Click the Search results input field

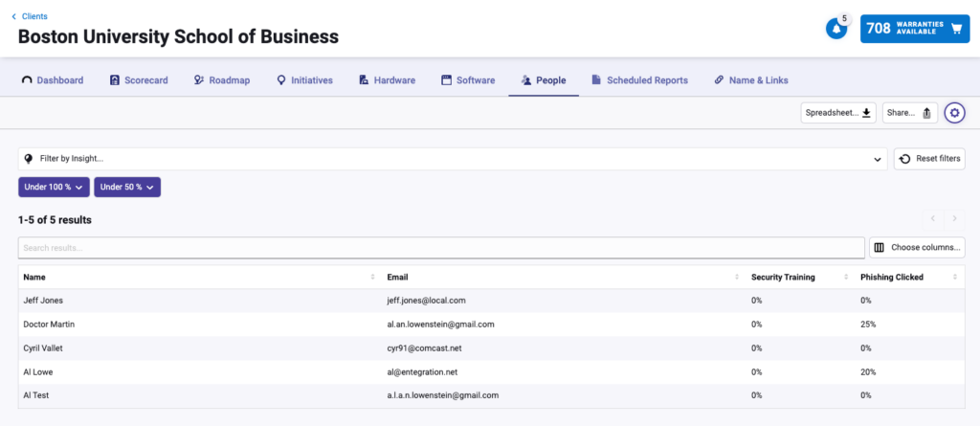coord(440,248)
